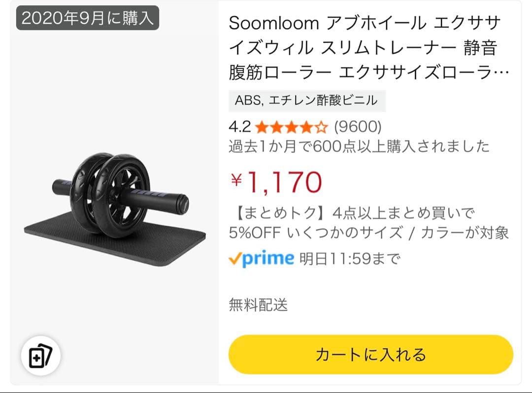This screenshot has width=532, height=393.
Task: Click the star rating row
Action: coord(292,127)
